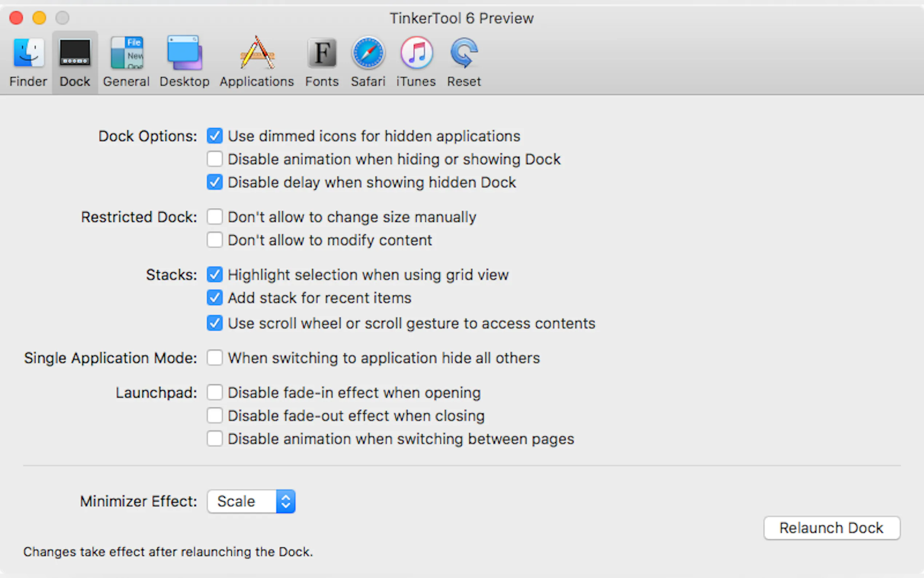This screenshot has width=924, height=578.
Task: Select the iTunes pane icon
Action: tap(417, 54)
